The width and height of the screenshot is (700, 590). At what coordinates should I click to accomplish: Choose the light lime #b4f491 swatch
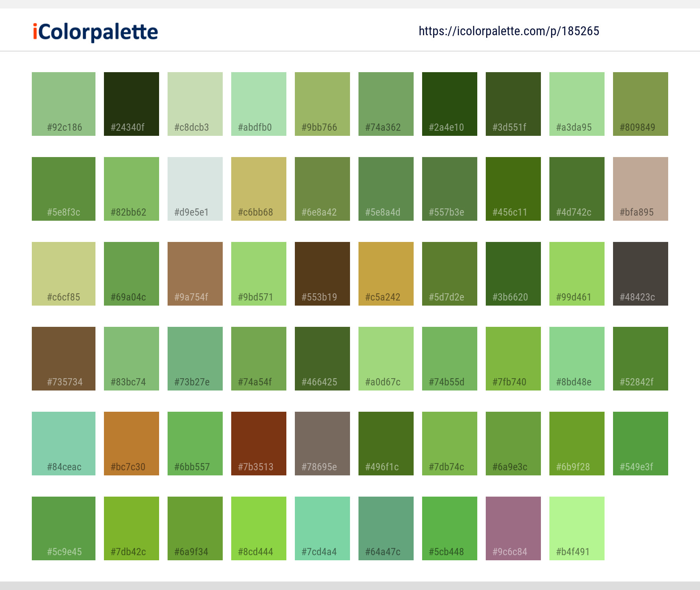pos(577,528)
